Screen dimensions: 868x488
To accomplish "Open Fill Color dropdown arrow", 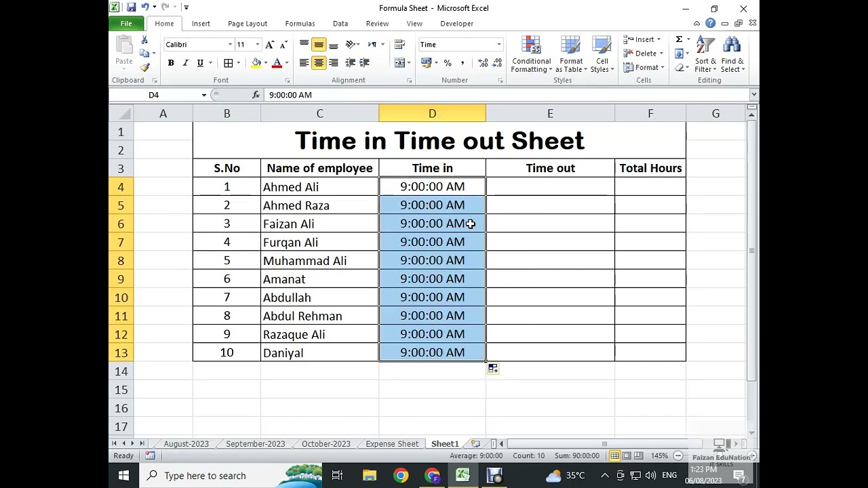I will (266, 63).
